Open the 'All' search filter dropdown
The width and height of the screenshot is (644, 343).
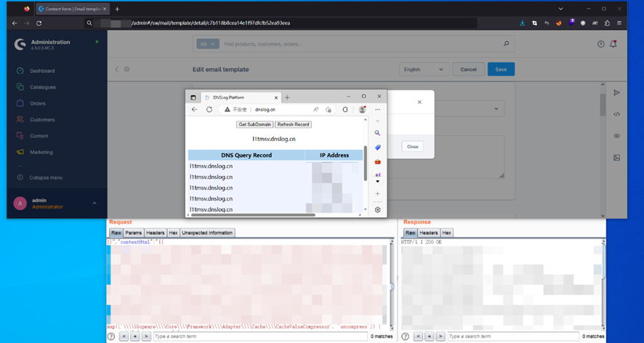[208, 44]
